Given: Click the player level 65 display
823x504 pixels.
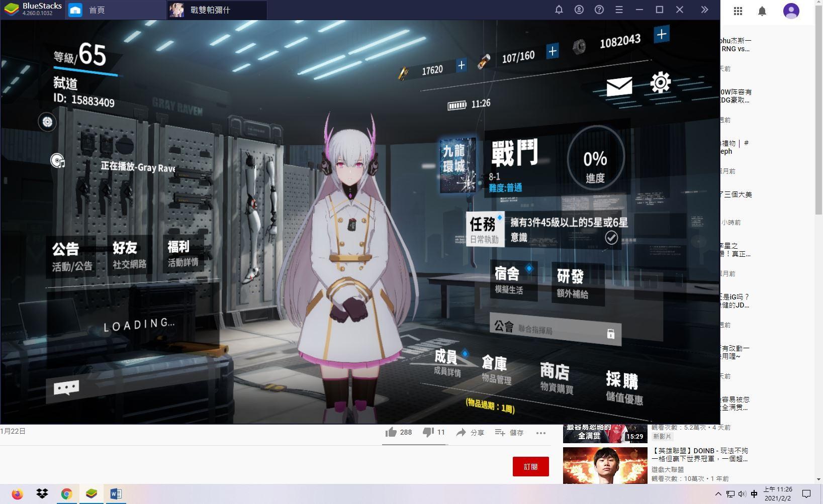Looking at the screenshot, I should (80, 54).
